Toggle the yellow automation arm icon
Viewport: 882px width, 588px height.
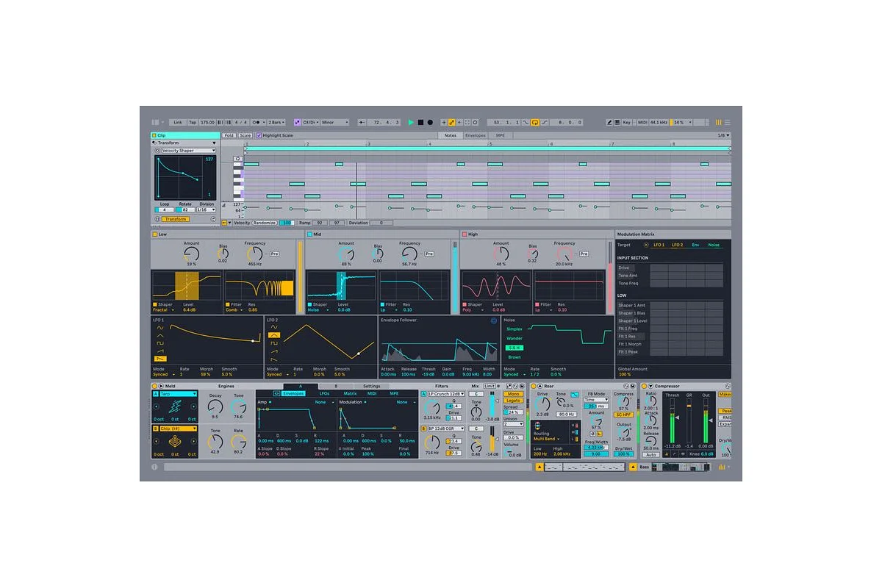pyautogui.click(x=451, y=122)
